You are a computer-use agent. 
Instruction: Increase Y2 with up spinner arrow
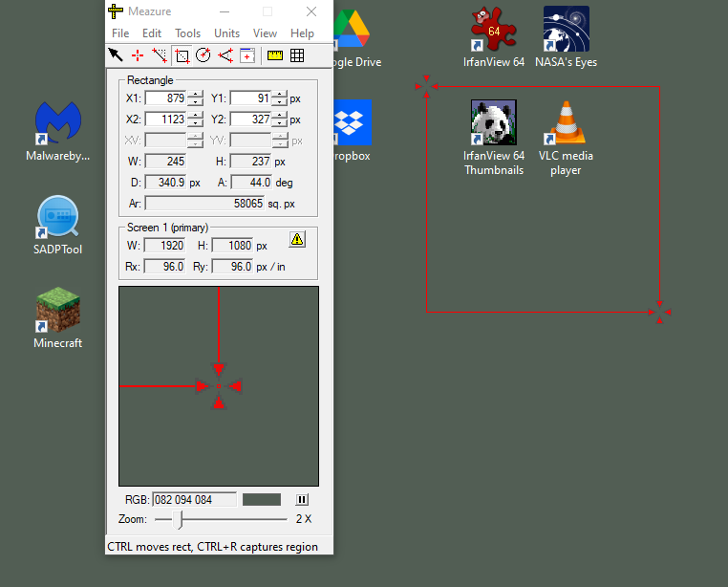(280, 116)
